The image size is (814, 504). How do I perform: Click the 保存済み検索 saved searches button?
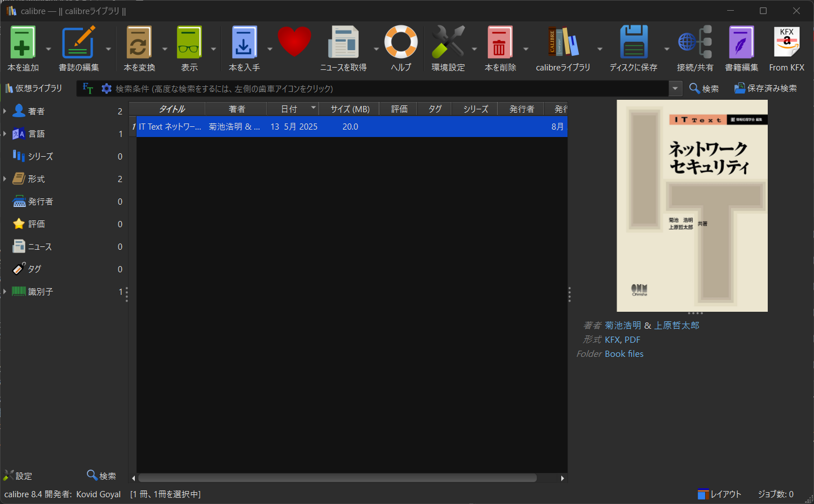[765, 89]
